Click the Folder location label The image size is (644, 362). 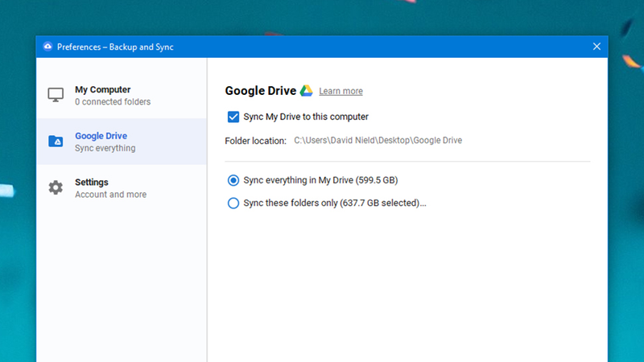pos(255,141)
